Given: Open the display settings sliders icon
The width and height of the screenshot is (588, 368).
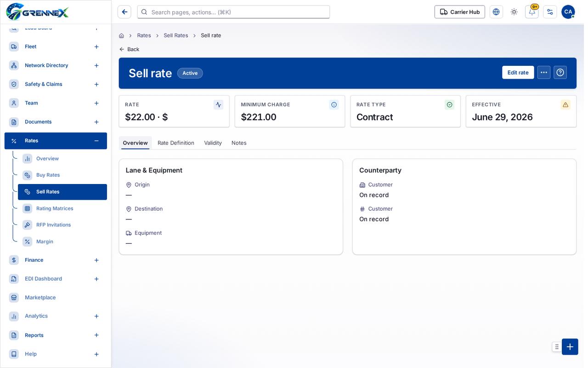Looking at the screenshot, I should click(550, 12).
